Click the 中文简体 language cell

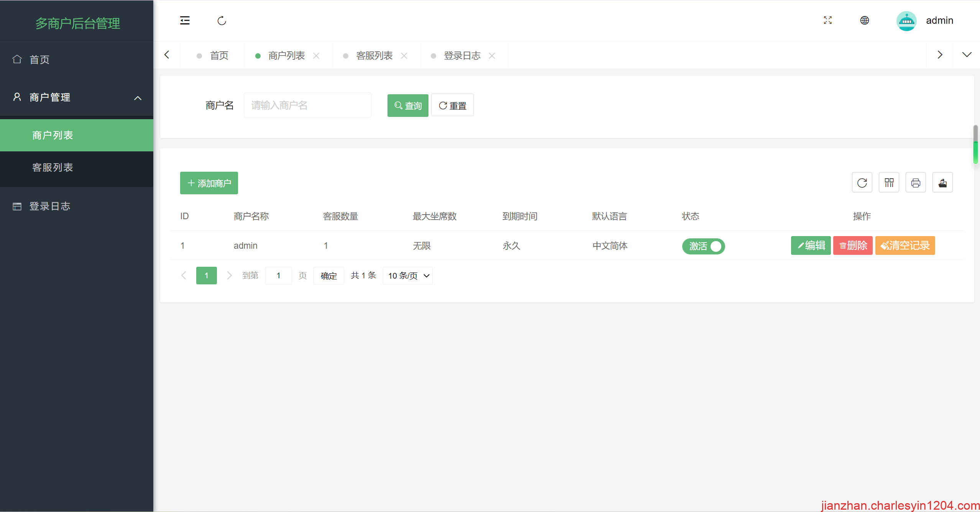(x=610, y=246)
